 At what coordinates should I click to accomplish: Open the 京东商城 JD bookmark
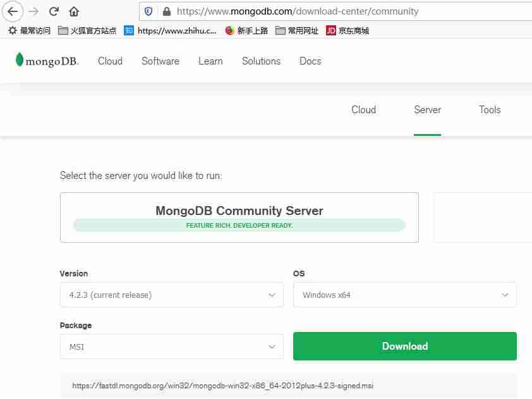pyautogui.click(x=348, y=30)
